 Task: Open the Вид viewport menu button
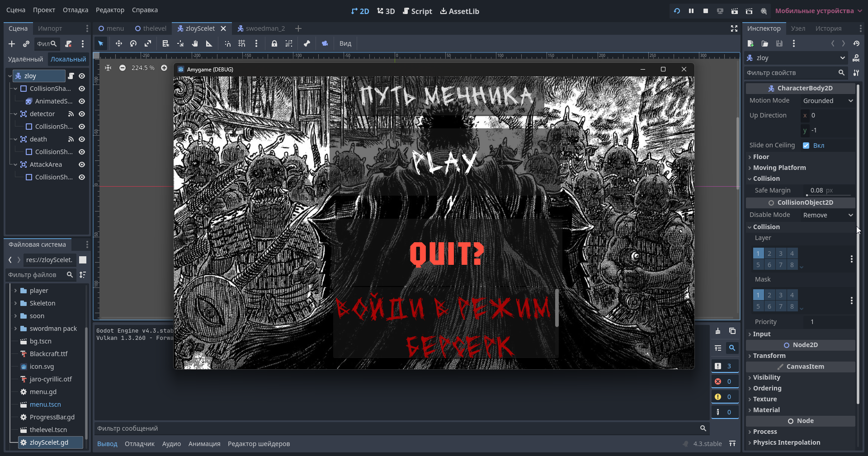(345, 43)
